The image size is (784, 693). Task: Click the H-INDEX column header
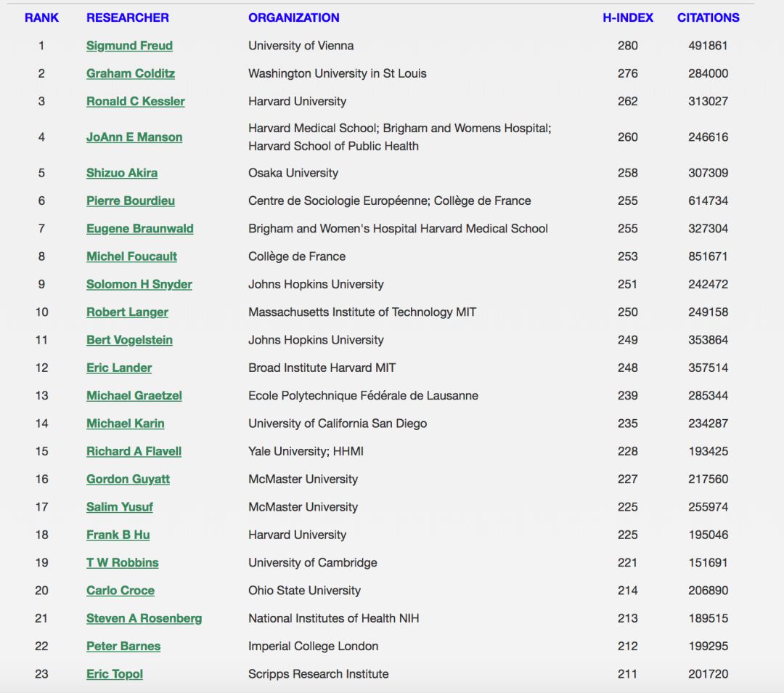click(x=627, y=17)
